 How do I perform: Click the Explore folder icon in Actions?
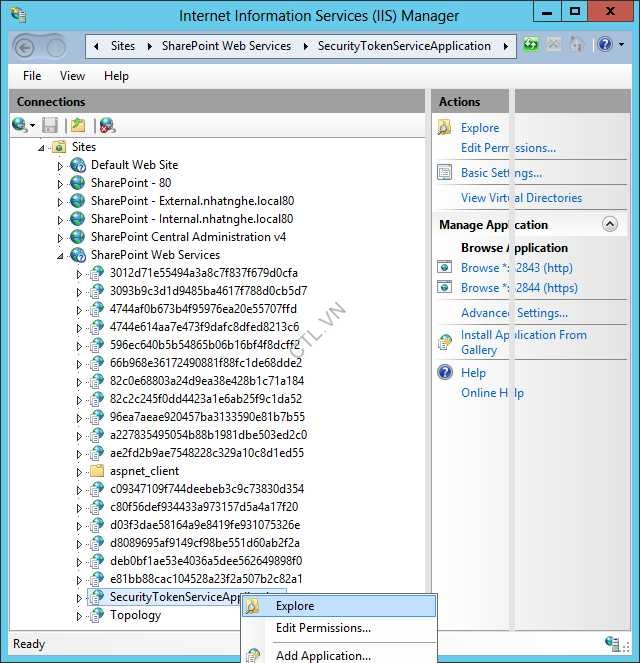click(444, 127)
